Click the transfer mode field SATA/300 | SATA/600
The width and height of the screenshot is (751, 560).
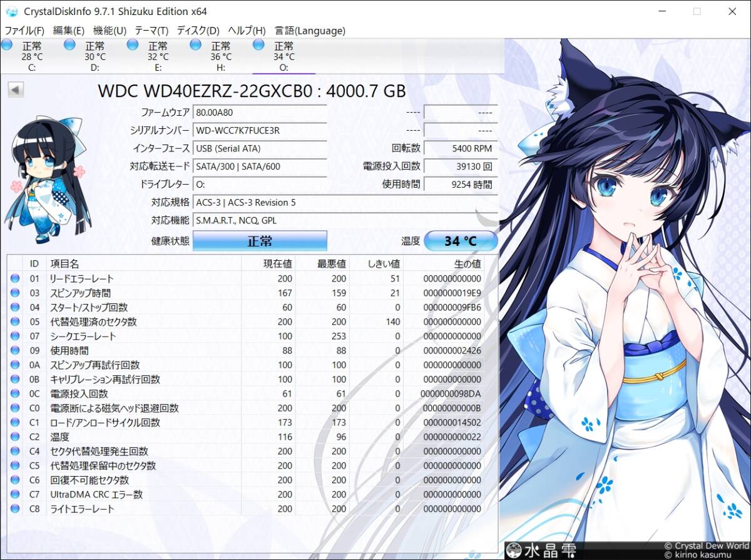pos(260,166)
